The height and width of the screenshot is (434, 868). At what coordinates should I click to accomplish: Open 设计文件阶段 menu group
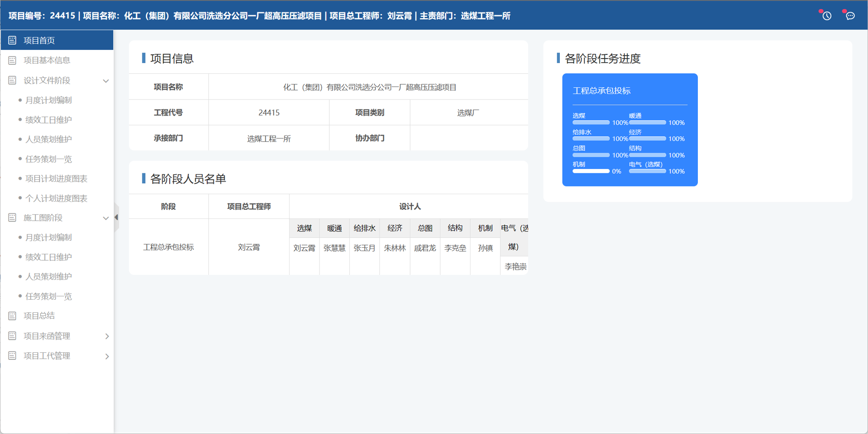[x=57, y=80]
